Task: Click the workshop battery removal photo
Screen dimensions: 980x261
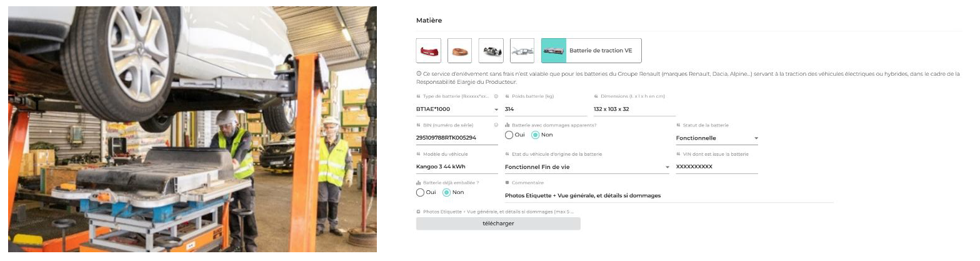Action: 192,130
